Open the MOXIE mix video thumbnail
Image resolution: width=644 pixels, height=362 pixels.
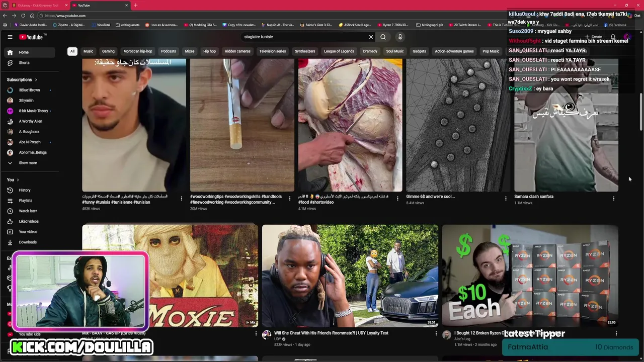[x=170, y=276]
